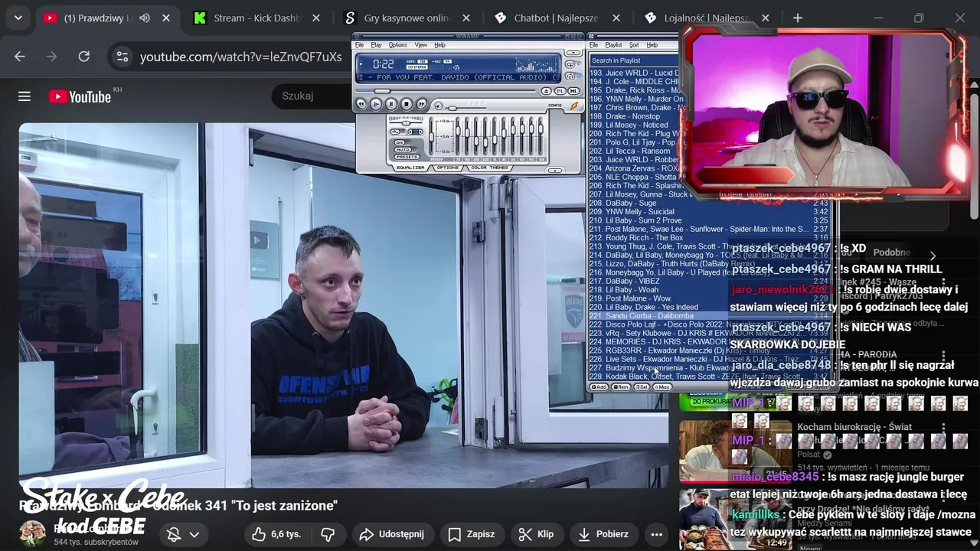The height and width of the screenshot is (551, 980).
Task: Click Zapisz save button
Action: 472,534
